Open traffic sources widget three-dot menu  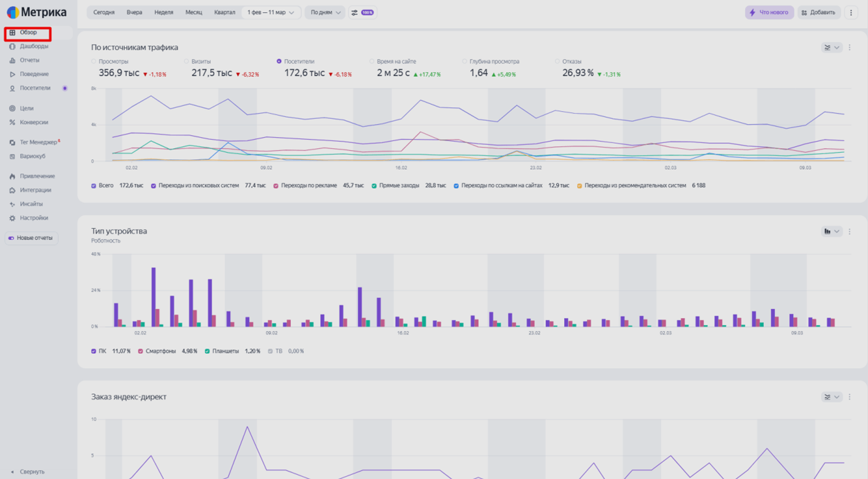pyautogui.click(x=849, y=48)
